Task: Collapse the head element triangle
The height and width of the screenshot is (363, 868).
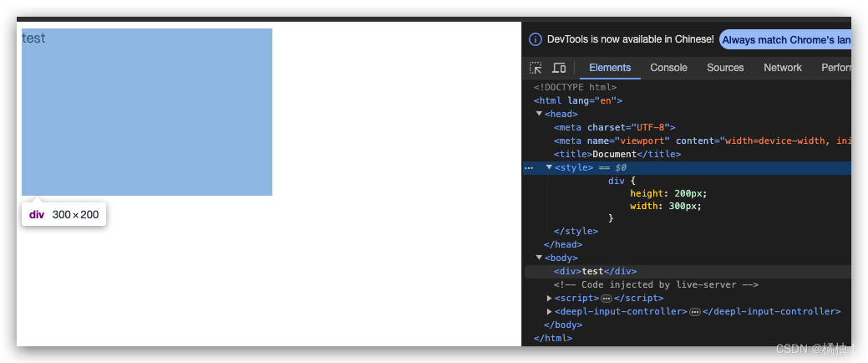Action: (x=540, y=114)
